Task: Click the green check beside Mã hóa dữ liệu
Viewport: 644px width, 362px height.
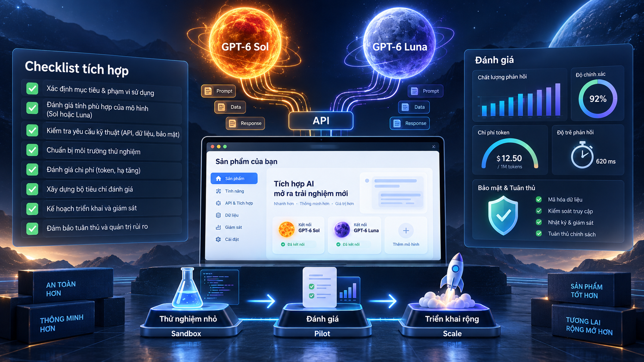Action: click(x=539, y=199)
